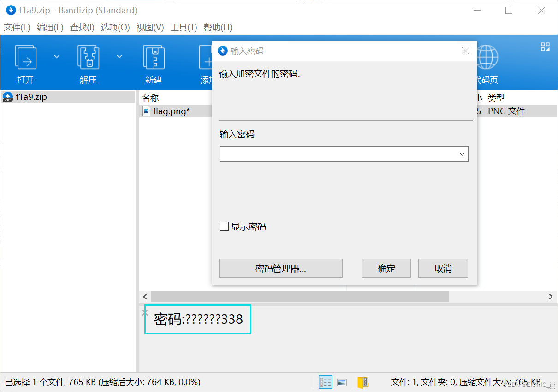558x392 pixels.
Task: Click the Bandizip title bar logo icon
Action: (11, 10)
